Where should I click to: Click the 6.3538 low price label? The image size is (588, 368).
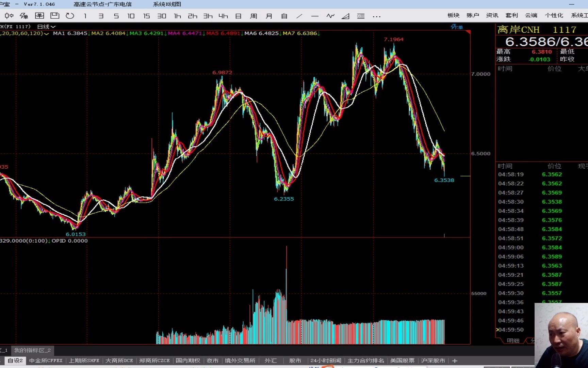[x=444, y=180]
